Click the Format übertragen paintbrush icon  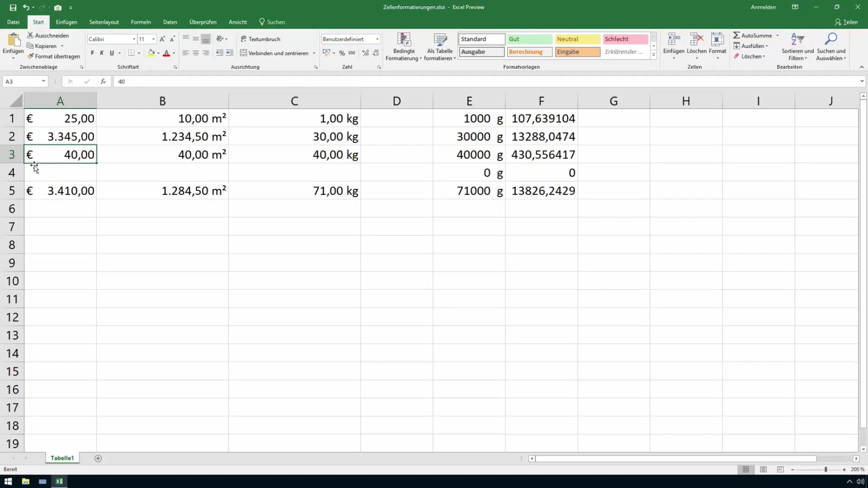point(30,56)
